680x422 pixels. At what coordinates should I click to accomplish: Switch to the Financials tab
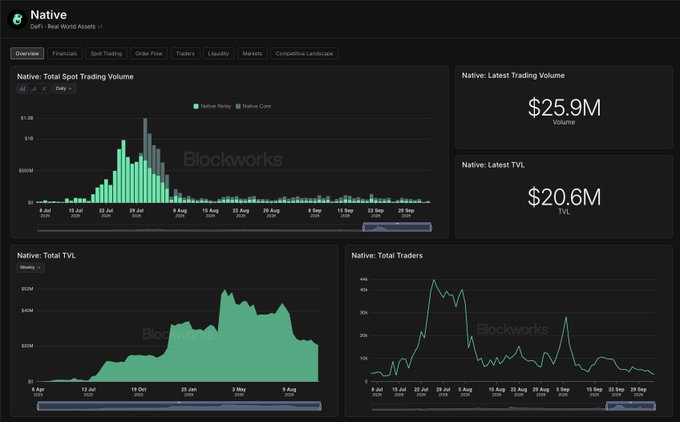(65, 53)
